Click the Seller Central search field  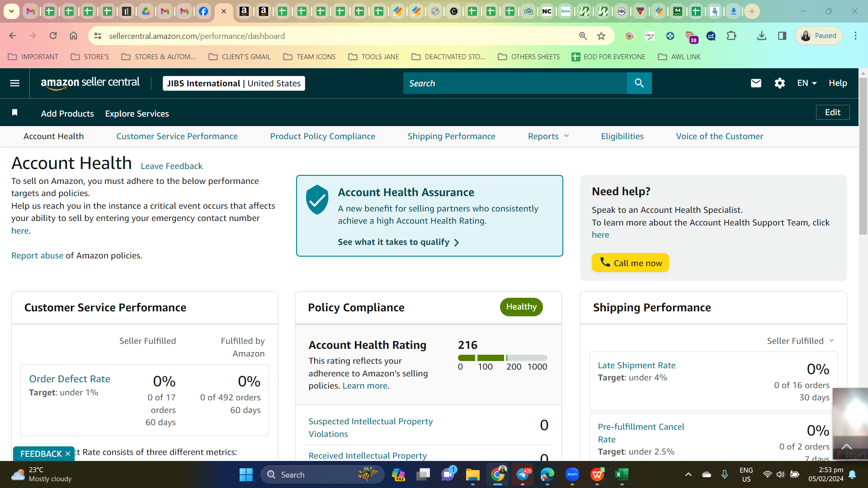pos(515,83)
